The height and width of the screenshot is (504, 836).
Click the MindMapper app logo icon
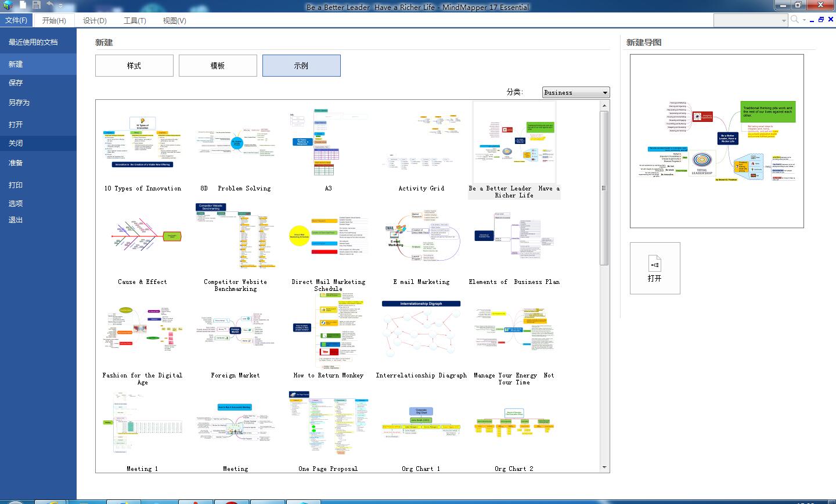7,6
